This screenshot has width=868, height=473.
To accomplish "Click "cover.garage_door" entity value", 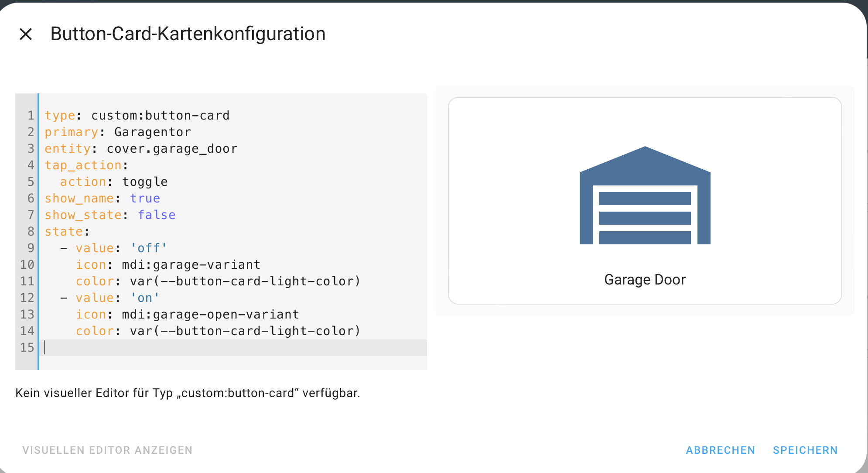I will click(172, 149).
